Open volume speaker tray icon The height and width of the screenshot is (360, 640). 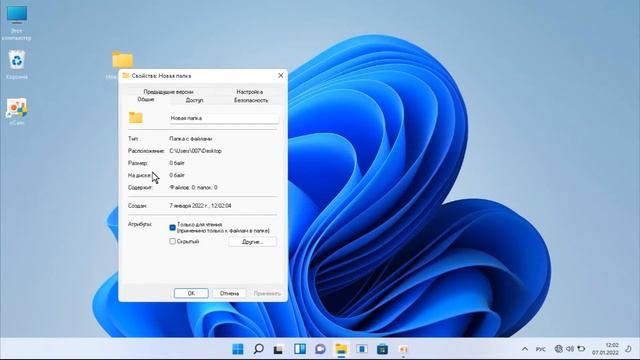[x=570, y=349]
